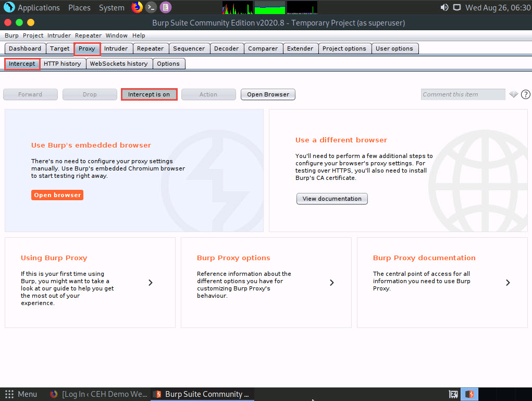
Task: Open the Repeater menu in the menu bar
Action: pos(88,35)
